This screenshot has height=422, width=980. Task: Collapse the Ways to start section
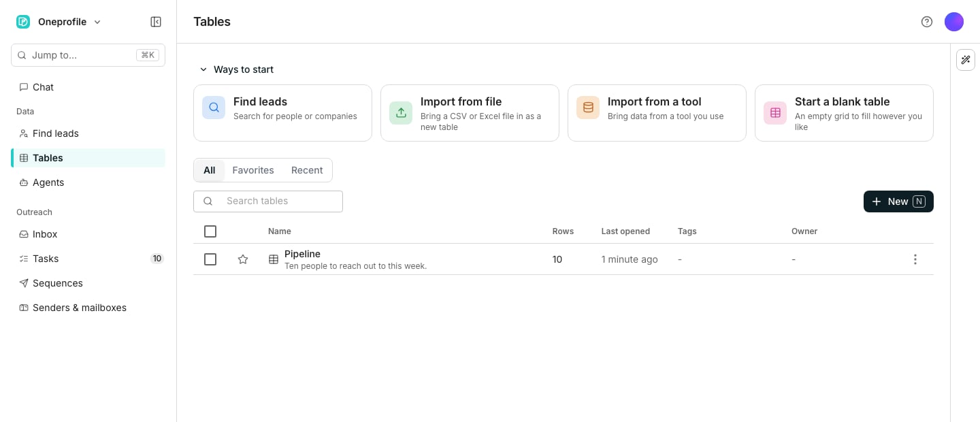point(235,69)
